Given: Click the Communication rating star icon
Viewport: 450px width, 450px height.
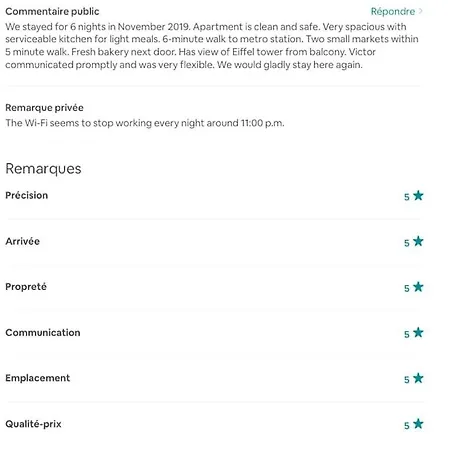Looking at the screenshot, I should click(418, 333).
